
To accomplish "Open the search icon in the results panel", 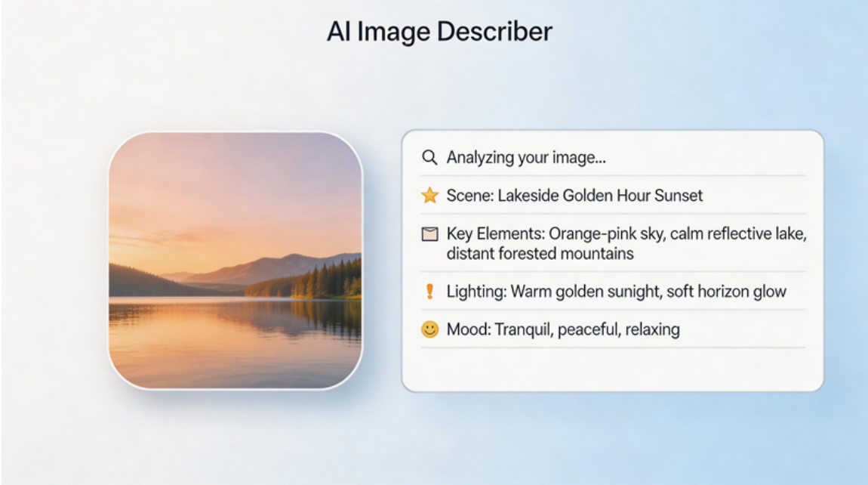I will tap(428, 158).
